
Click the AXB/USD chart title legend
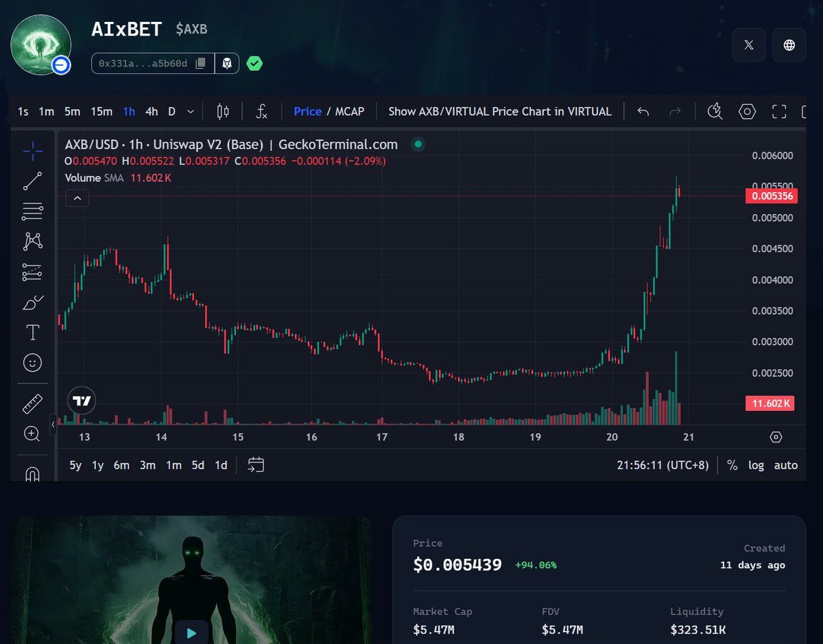point(231,145)
